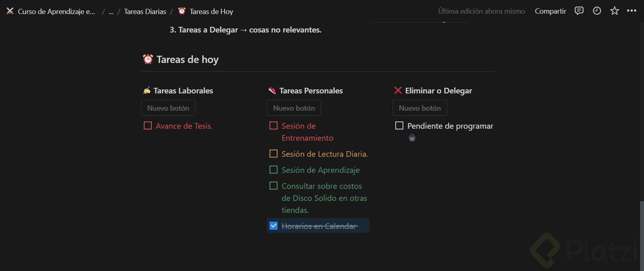Check the Pendiente de programar checkbox

399,126
